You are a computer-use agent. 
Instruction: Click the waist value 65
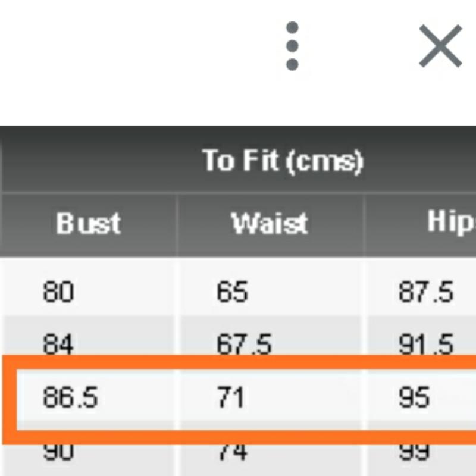232,292
